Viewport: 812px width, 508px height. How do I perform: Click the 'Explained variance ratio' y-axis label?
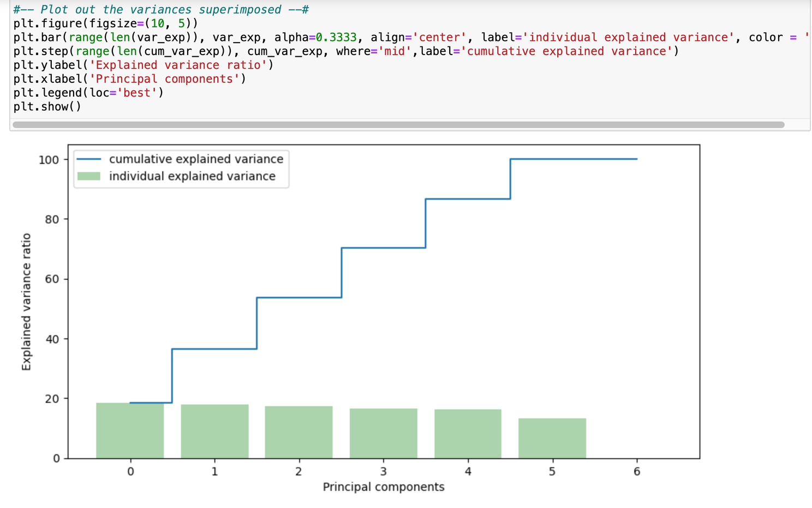click(x=26, y=302)
